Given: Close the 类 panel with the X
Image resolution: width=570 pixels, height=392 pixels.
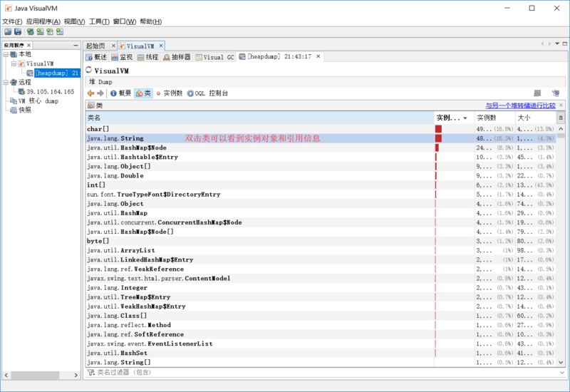Looking at the screenshot, I should [561, 105].
